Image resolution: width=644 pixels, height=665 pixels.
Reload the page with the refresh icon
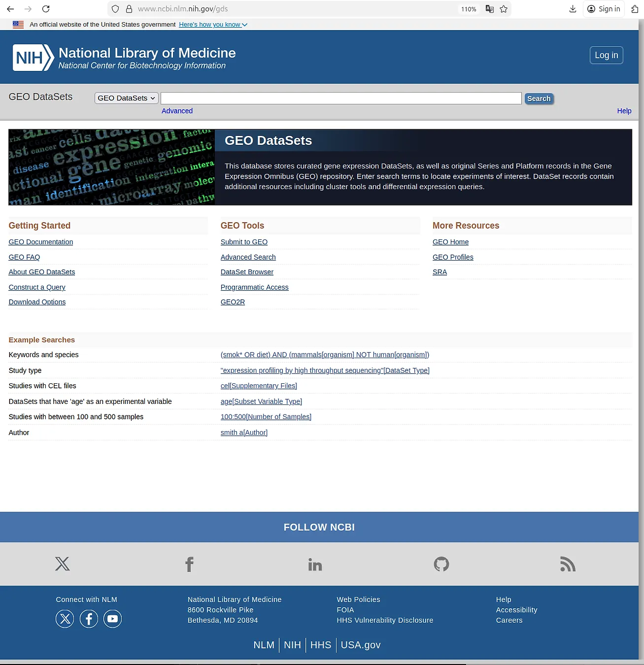[46, 9]
